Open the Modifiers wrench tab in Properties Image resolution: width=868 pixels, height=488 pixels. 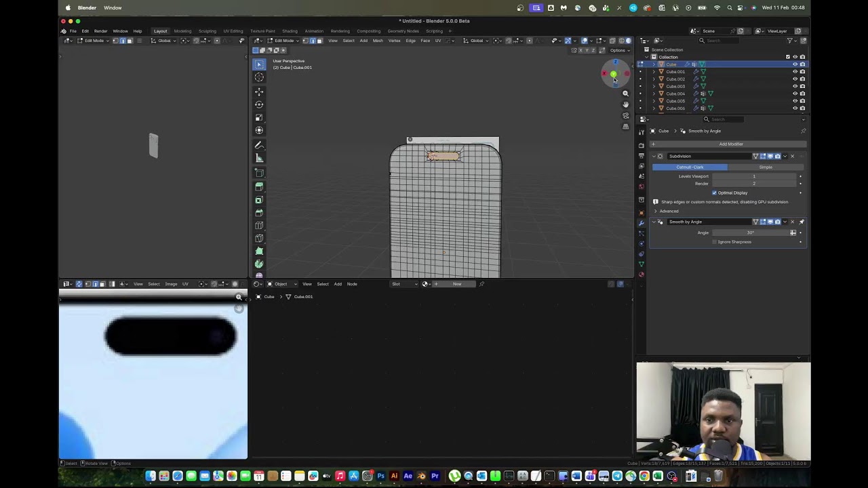pyautogui.click(x=642, y=223)
